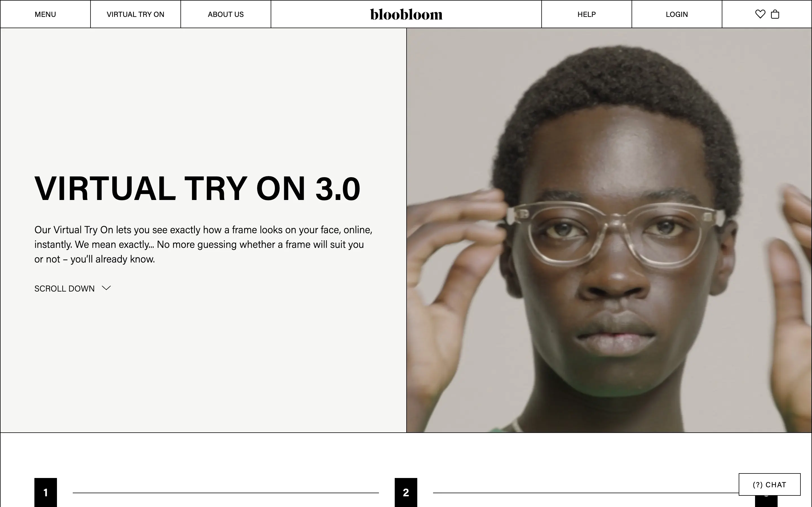
Task: Go to VIRTUAL TRY ON in the navbar
Action: [136, 14]
